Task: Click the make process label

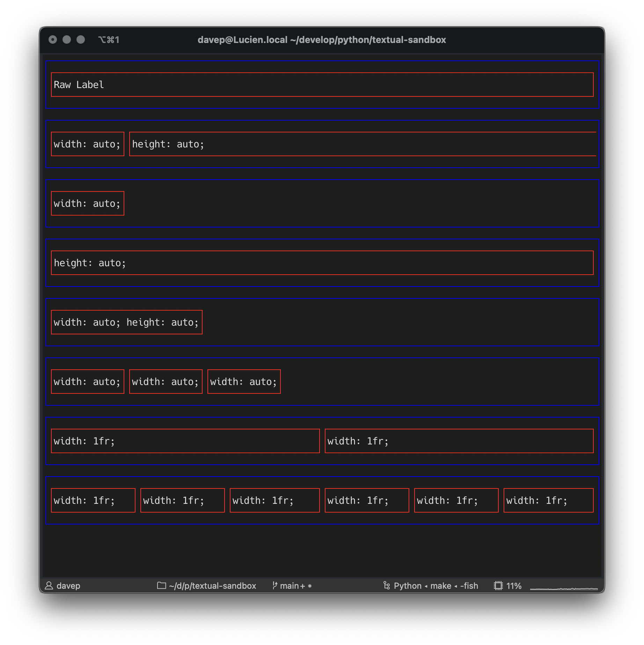Action: coord(441,586)
